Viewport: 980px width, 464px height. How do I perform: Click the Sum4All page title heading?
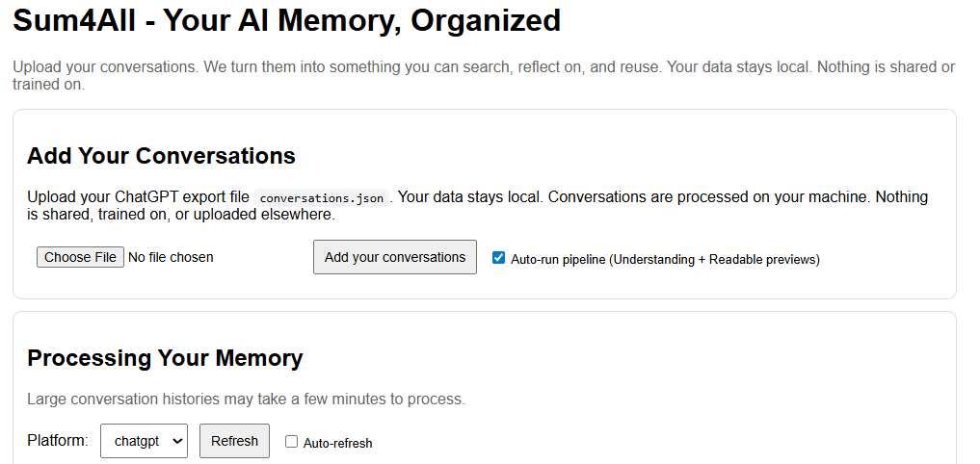pos(286,20)
